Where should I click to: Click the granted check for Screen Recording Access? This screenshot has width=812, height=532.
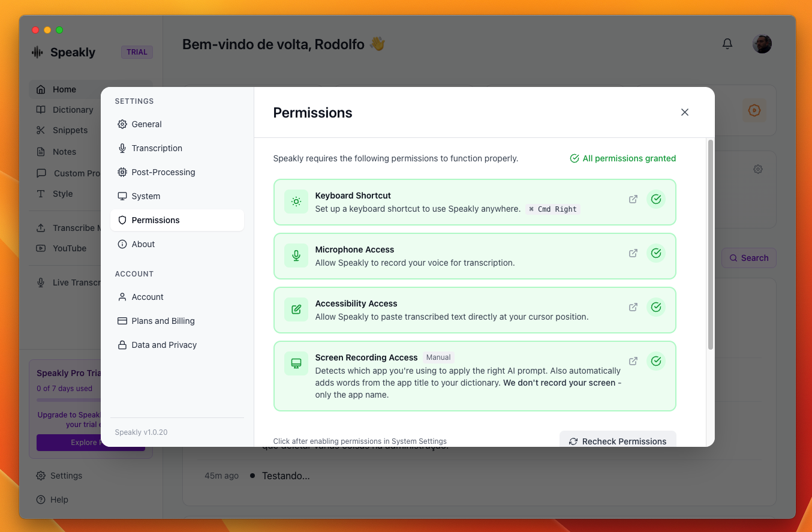(656, 360)
